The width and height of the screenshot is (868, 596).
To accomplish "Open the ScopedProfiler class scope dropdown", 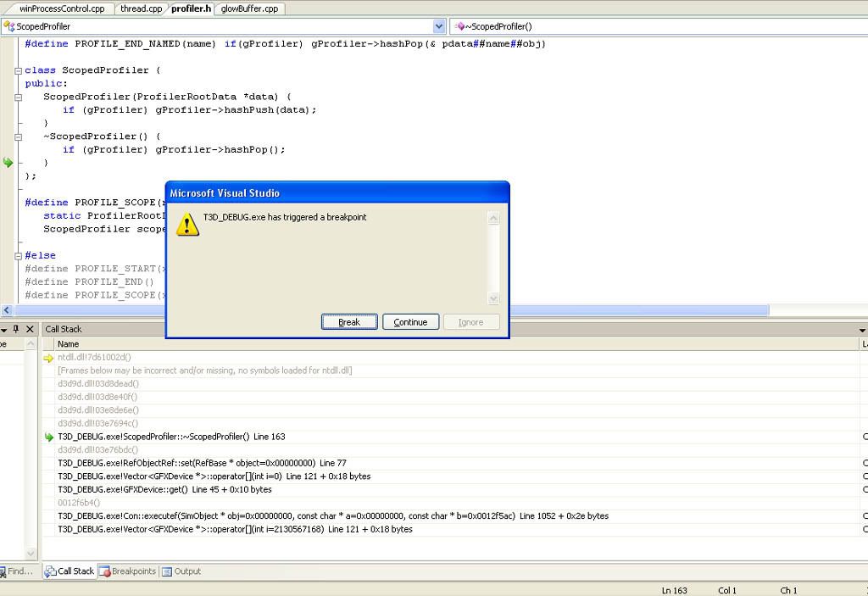I will pos(224,26).
